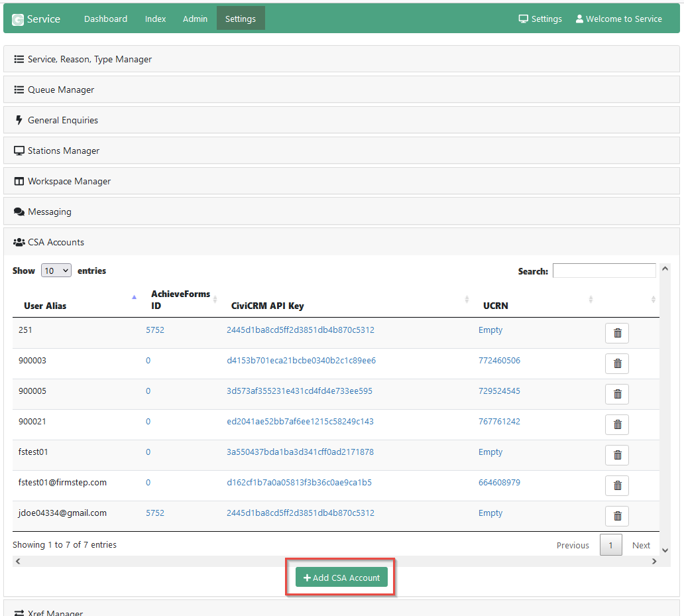This screenshot has width=684, height=616.
Task: Edit Empty UCRN for fstest01 row
Action: 490,452
